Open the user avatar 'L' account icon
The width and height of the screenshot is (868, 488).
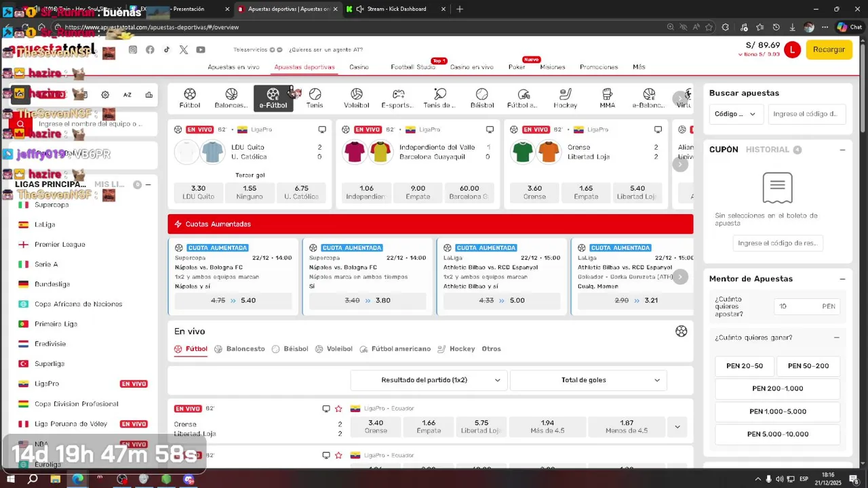(x=792, y=49)
